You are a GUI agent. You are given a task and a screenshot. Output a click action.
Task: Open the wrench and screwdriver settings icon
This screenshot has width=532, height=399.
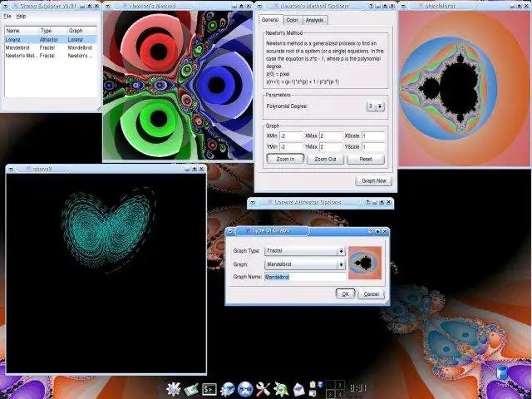point(264,389)
